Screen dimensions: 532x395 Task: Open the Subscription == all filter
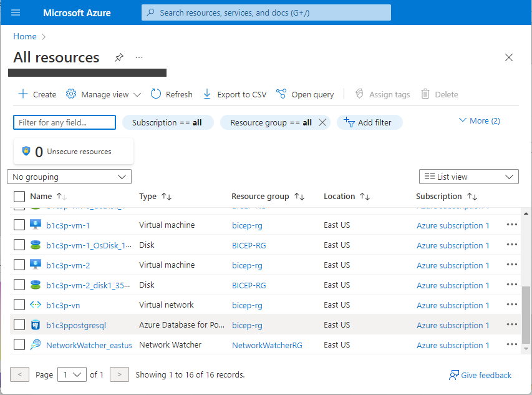coord(168,122)
